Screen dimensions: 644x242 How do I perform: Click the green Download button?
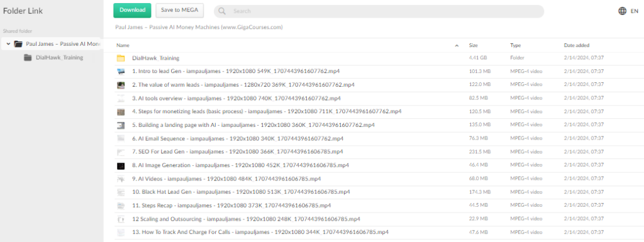point(132,10)
